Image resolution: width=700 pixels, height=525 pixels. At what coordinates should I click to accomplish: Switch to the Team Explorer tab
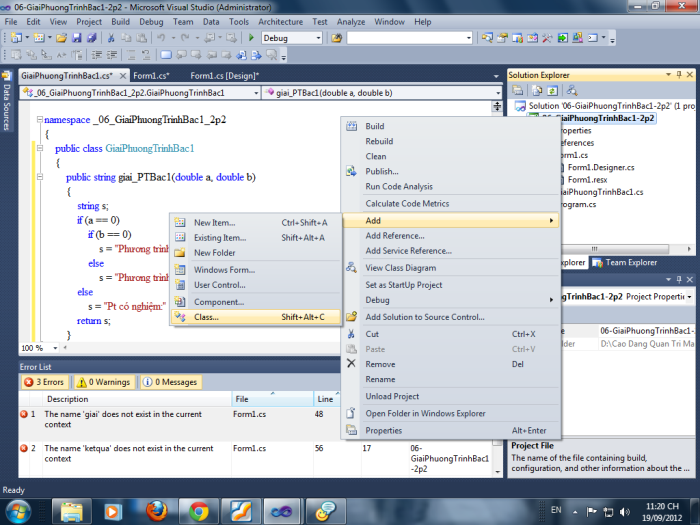click(625, 262)
